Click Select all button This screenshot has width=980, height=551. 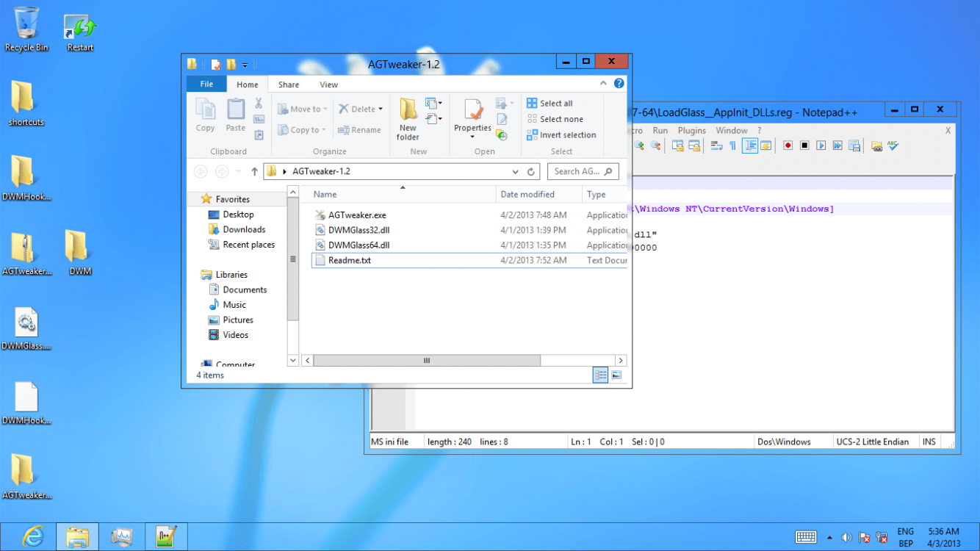550,104
